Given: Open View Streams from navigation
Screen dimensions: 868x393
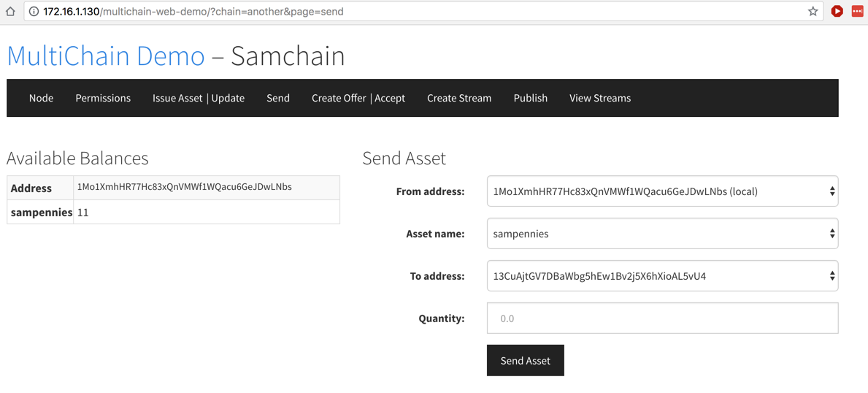Looking at the screenshot, I should (x=600, y=98).
